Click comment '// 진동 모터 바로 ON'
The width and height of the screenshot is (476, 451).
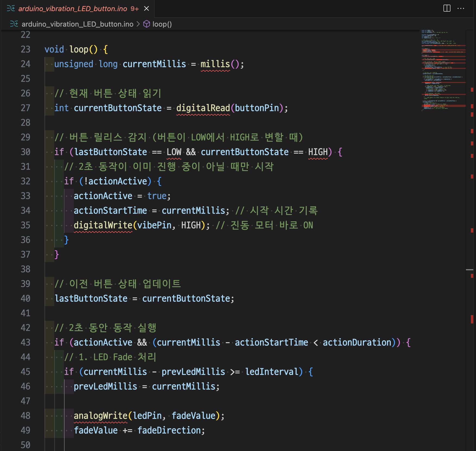click(x=264, y=225)
